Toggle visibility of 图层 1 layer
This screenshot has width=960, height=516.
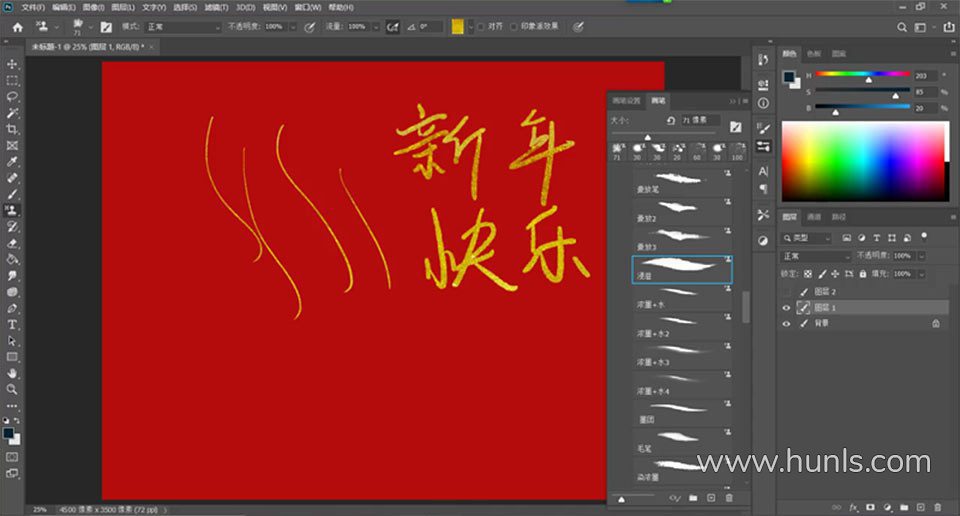click(786, 308)
